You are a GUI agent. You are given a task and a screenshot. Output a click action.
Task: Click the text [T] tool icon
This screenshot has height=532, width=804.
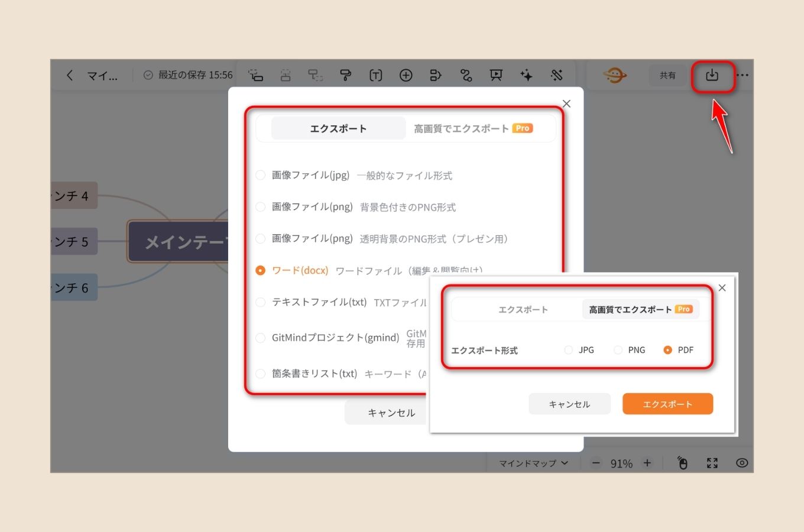pyautogui.click(x=376, y=75)
